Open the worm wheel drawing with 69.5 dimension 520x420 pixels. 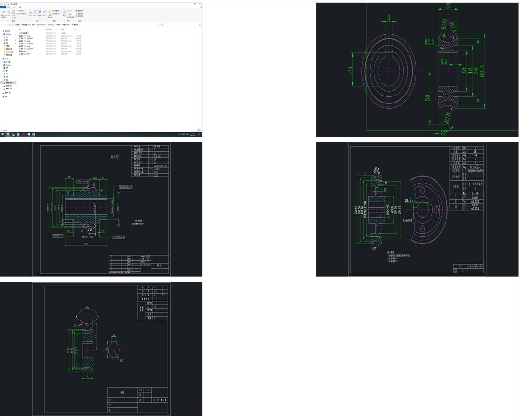(x=417, y=70)
